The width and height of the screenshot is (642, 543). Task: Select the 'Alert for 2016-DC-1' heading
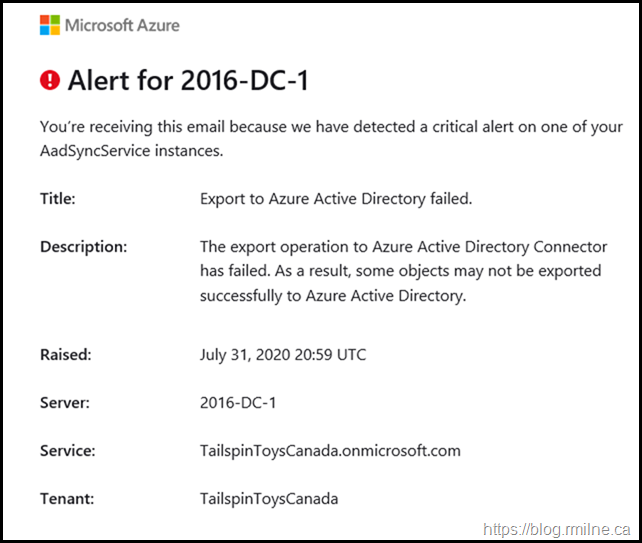point(188,81)
